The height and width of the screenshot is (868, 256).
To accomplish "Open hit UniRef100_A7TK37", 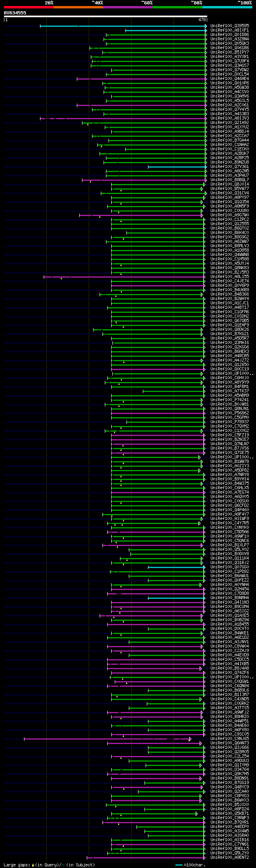I will (x=230, y=391).
